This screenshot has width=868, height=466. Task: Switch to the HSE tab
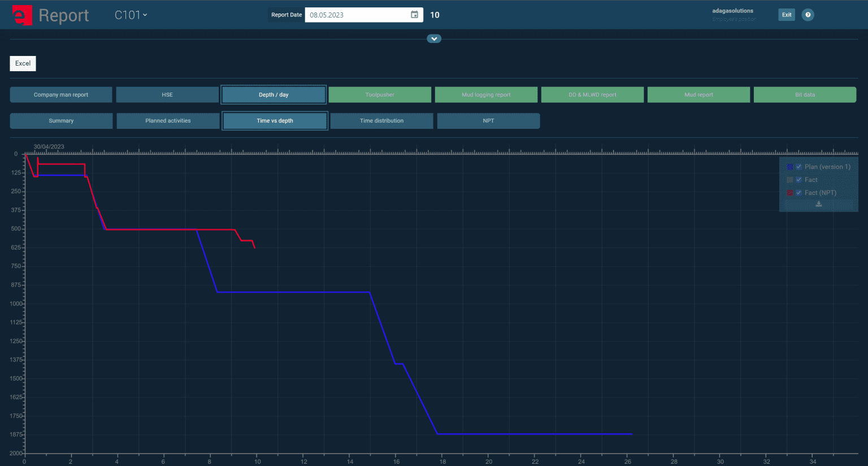pyautogui.click(x=167, y=94)
